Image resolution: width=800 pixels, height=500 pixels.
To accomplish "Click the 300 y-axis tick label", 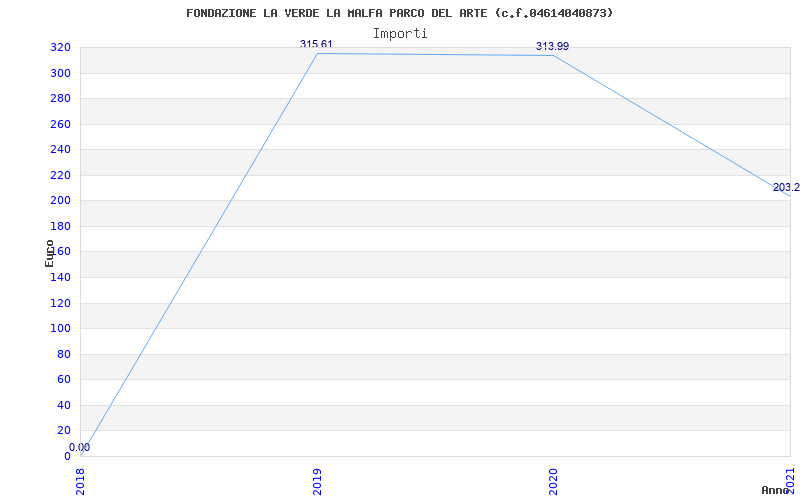I will (x=60, y=73).
